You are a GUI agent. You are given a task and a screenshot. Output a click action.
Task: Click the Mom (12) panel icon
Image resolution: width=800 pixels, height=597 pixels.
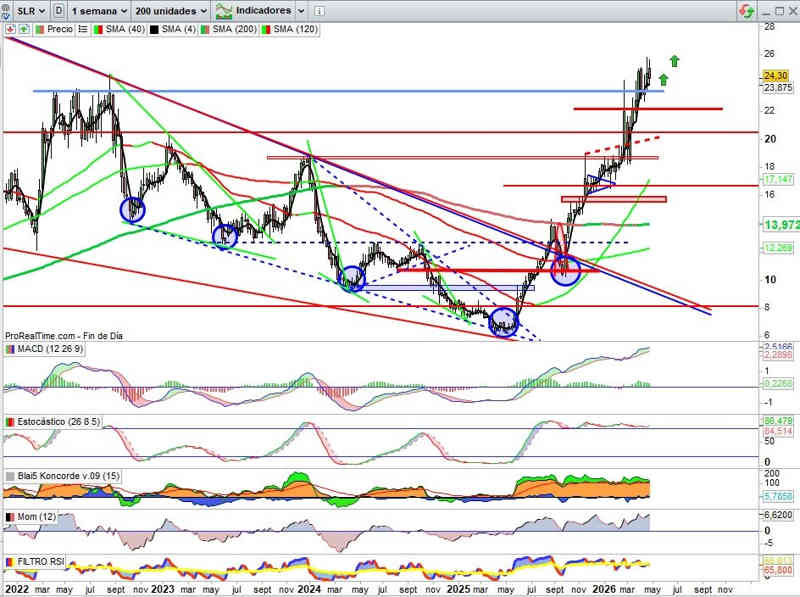(10, 515)
